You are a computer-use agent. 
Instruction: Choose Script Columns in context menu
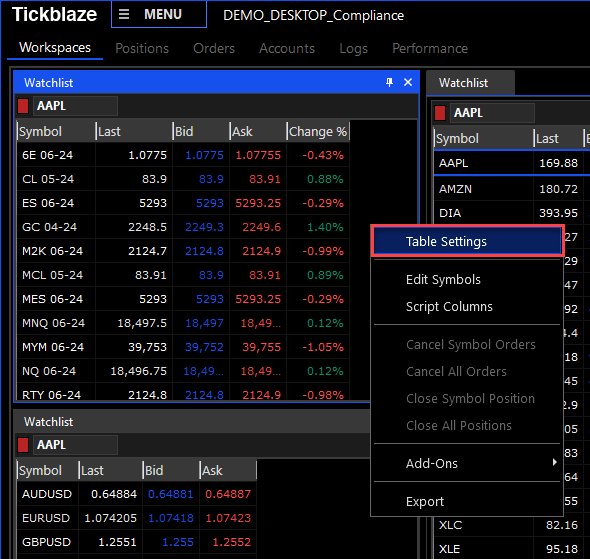click(x=467, y=307)
